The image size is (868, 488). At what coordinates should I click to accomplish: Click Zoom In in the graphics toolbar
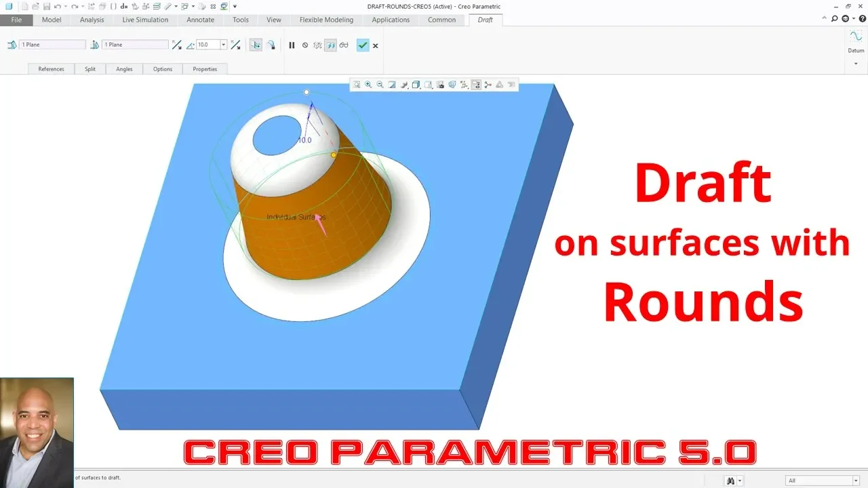click(x=368, y=85)
